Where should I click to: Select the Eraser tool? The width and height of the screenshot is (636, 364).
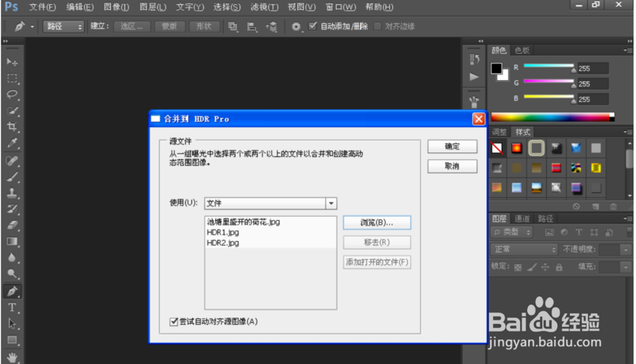[12, 225]
